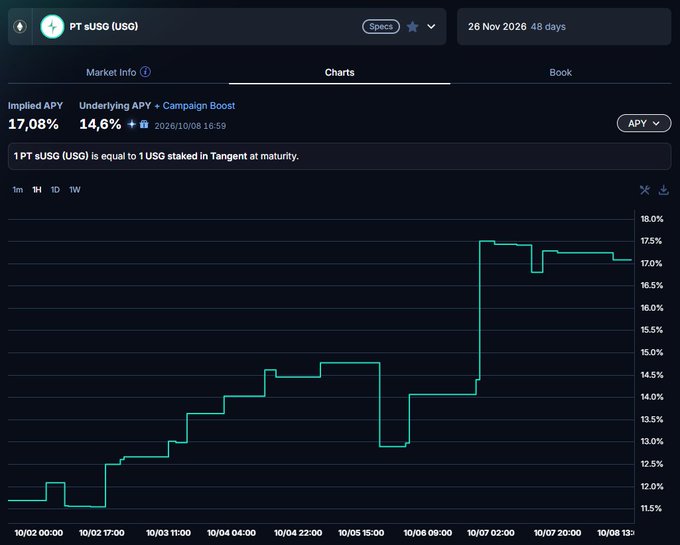Screen dimensions: 680x545
Task: Click the Ethereum network icon
Action: click(x=20, y=26)
